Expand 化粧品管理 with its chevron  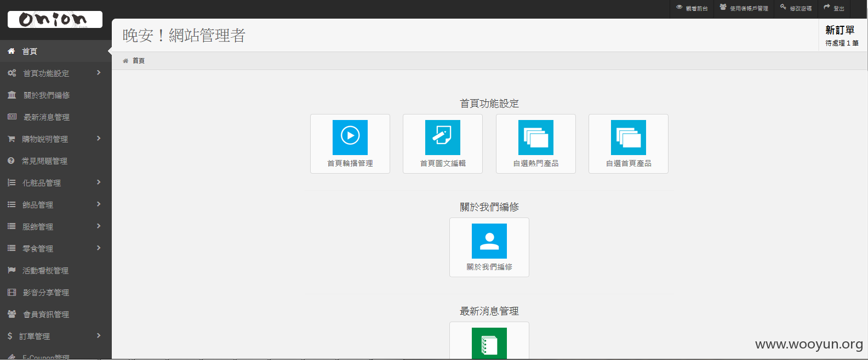tap(99, 182)
